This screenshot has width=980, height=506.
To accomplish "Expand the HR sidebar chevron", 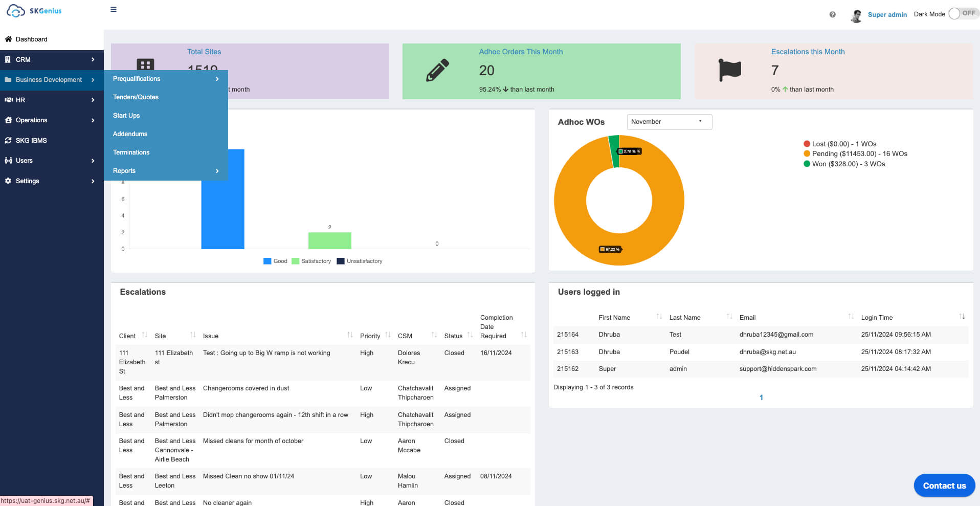I will pyautogui.click(x=93, y=100).
